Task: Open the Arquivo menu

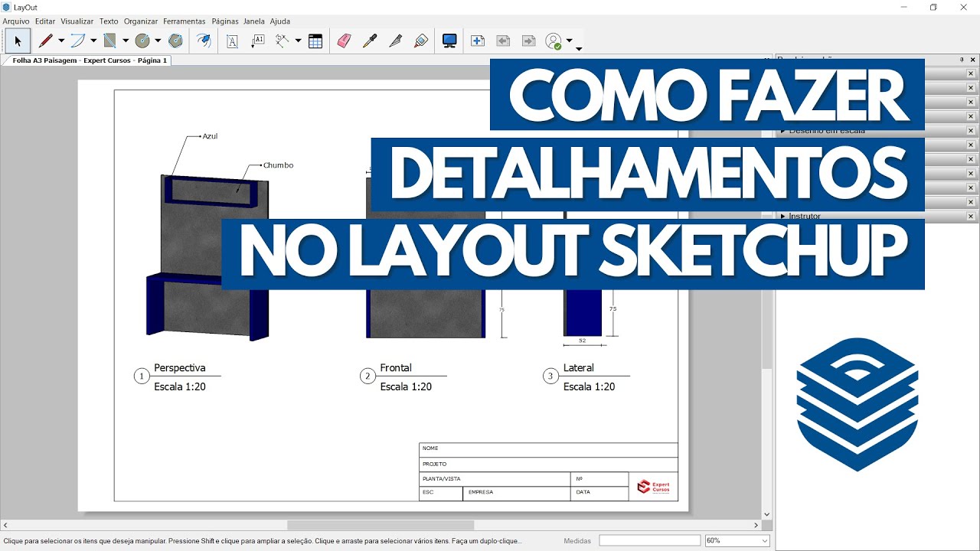Action: point(16,21)
